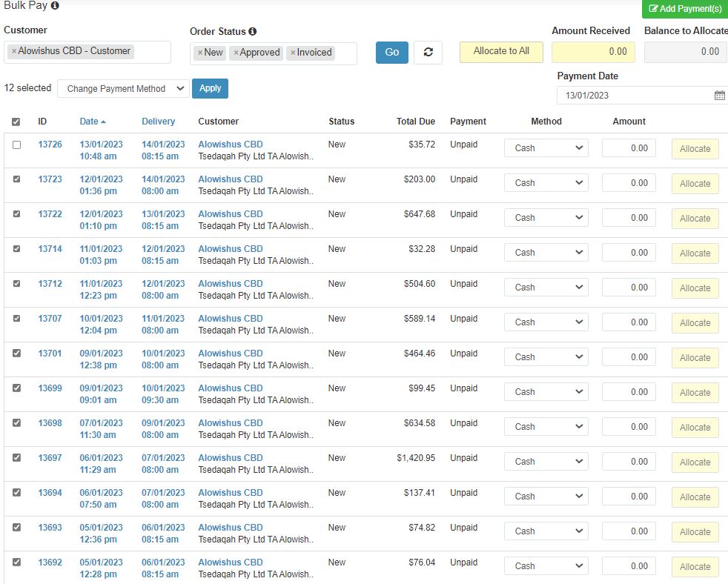Uncheck the box for order 13714

(17, 249)
